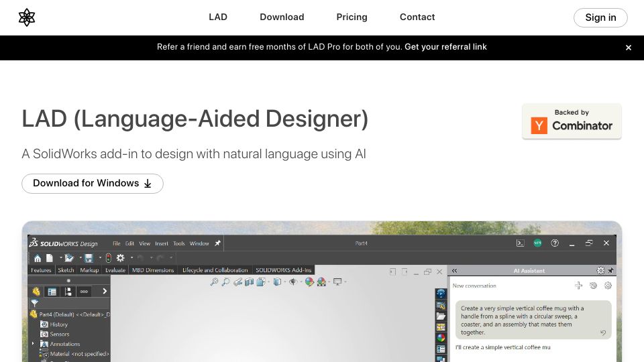Click the SolidWorks Home icon
This screenshot has height=362, width=644.
(x=38, y=258)
